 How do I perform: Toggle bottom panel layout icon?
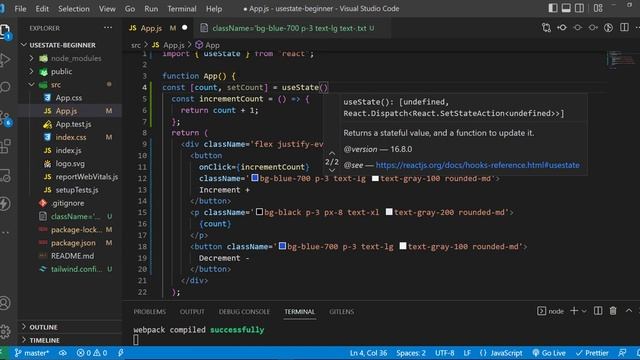coord(566,8)
